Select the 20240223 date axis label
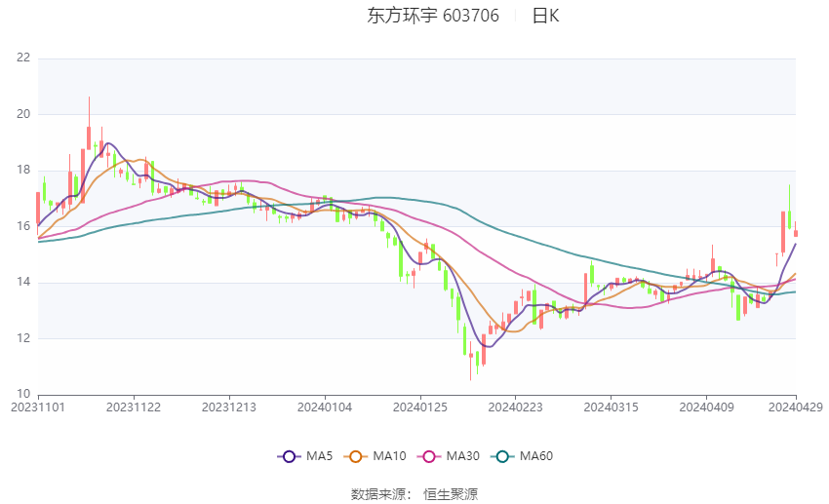829x504 pixels. pos(516,407)
